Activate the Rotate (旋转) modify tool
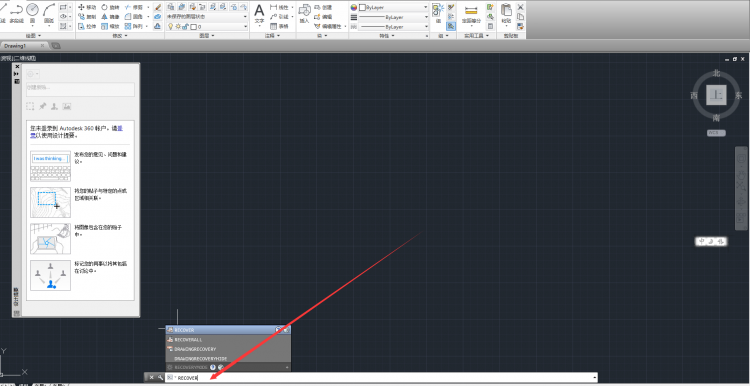The height and width of the screenshot is (386, 750). pos(110,8)
